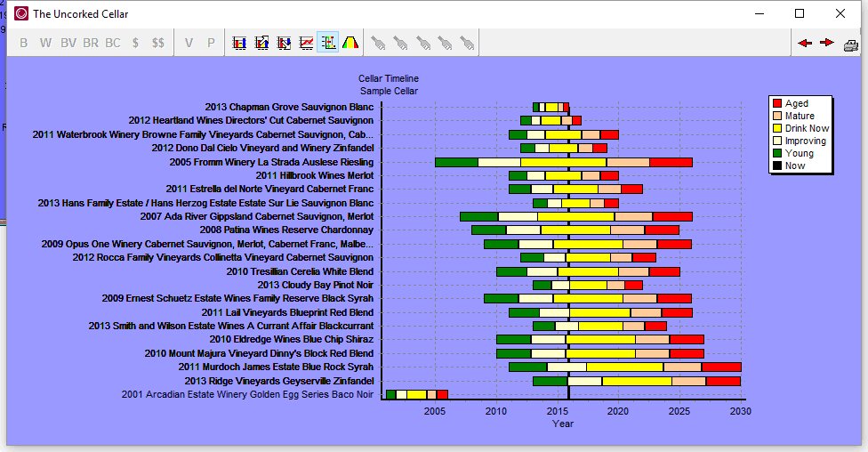
Task: Select 2008 Patina Wines Reserve Chardonnay
Action: coord(286,230)
